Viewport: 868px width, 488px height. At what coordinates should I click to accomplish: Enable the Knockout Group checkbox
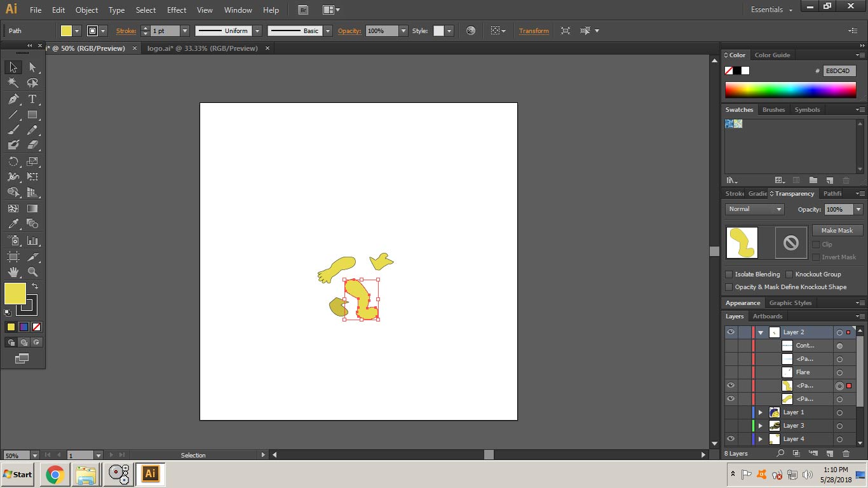(x=789, y=274)
